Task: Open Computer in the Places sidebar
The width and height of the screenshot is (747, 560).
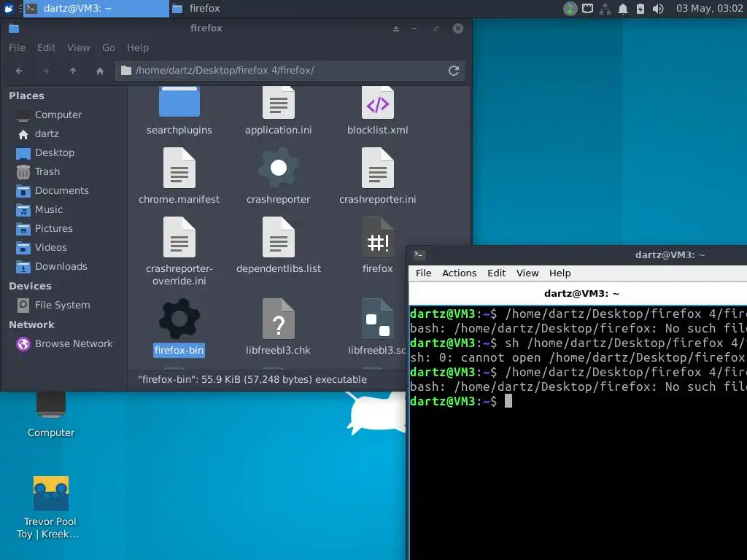Action: (58, 114)
